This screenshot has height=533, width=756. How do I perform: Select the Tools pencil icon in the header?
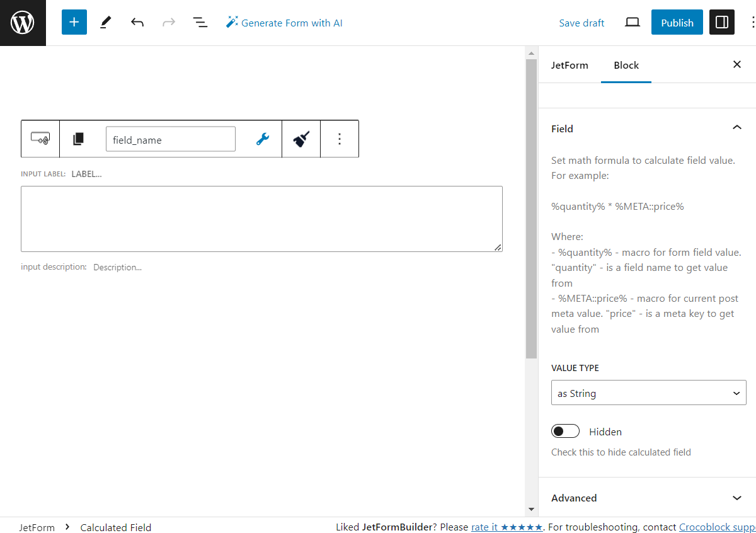pyautogui.click(x=105, y=22)
